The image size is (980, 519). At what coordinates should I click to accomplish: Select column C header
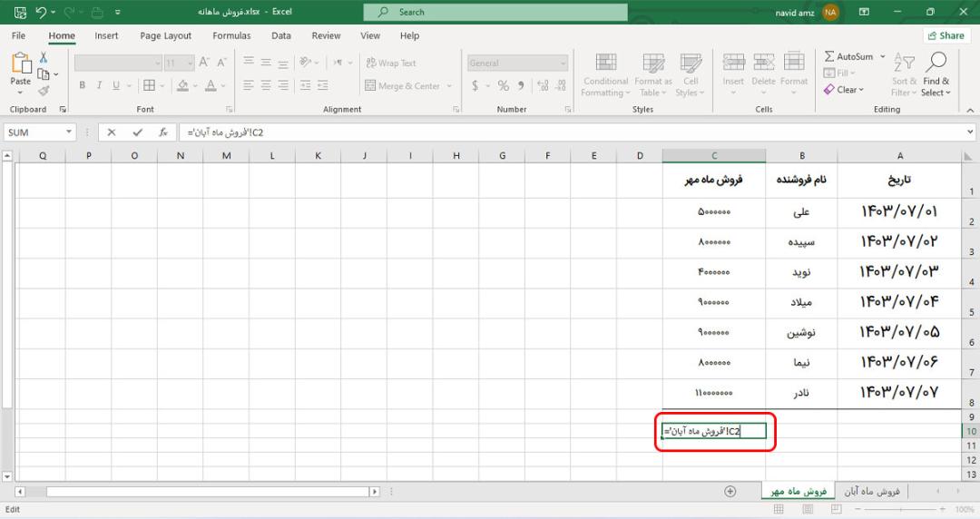pos(714,156)
